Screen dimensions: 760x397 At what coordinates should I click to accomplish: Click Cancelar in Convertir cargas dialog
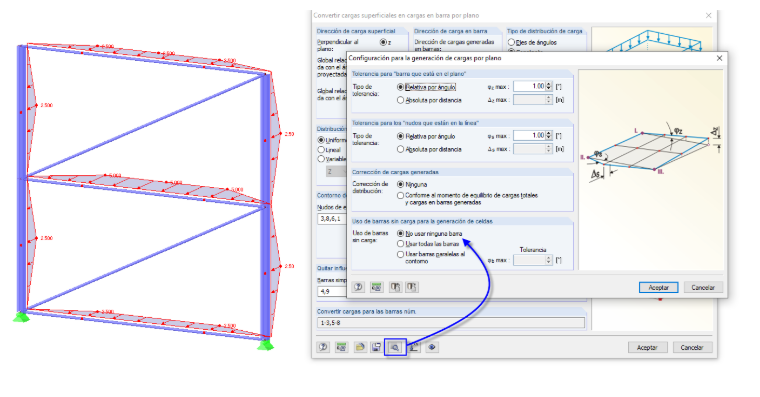pos(692,348)
